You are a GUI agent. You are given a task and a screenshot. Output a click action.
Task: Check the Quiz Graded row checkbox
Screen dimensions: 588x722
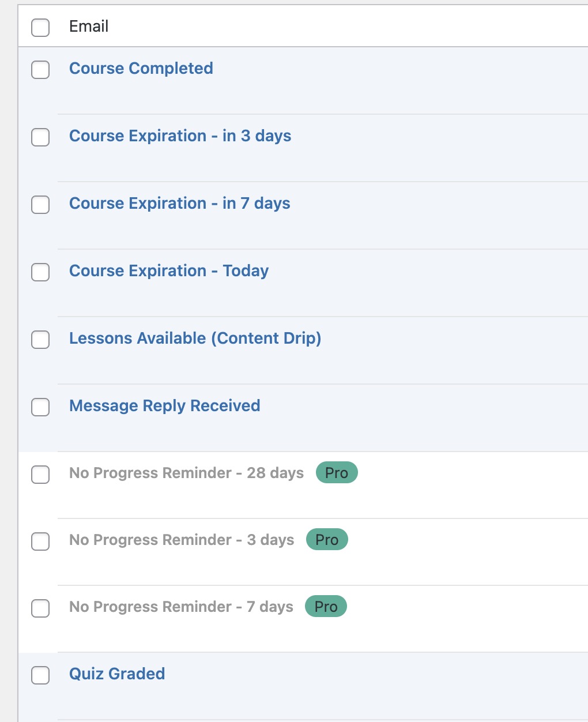[x=40, y=675]
